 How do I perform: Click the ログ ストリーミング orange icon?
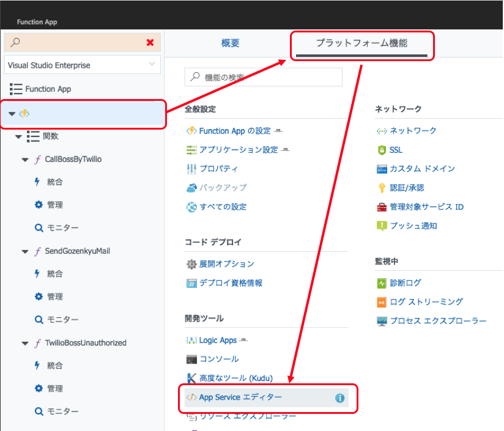382,302
